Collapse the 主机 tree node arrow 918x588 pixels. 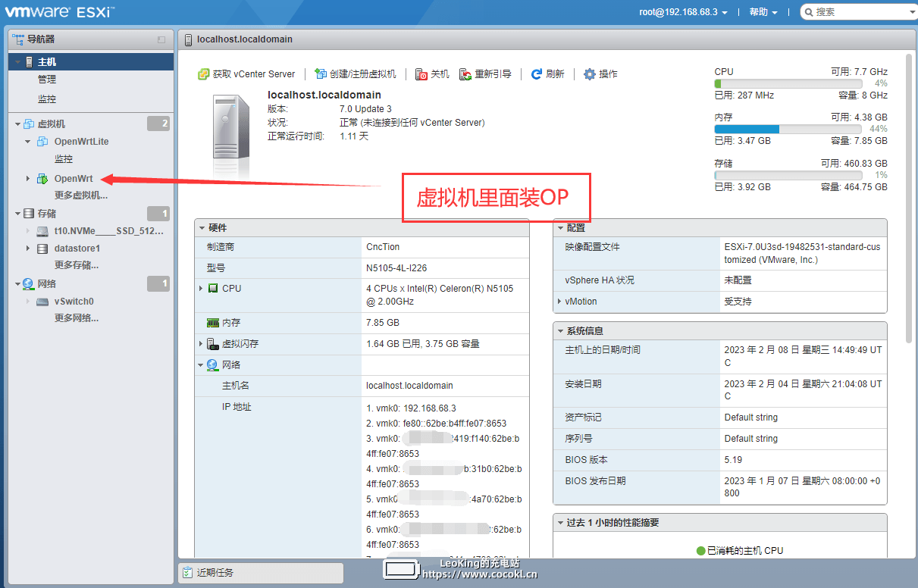17,62
